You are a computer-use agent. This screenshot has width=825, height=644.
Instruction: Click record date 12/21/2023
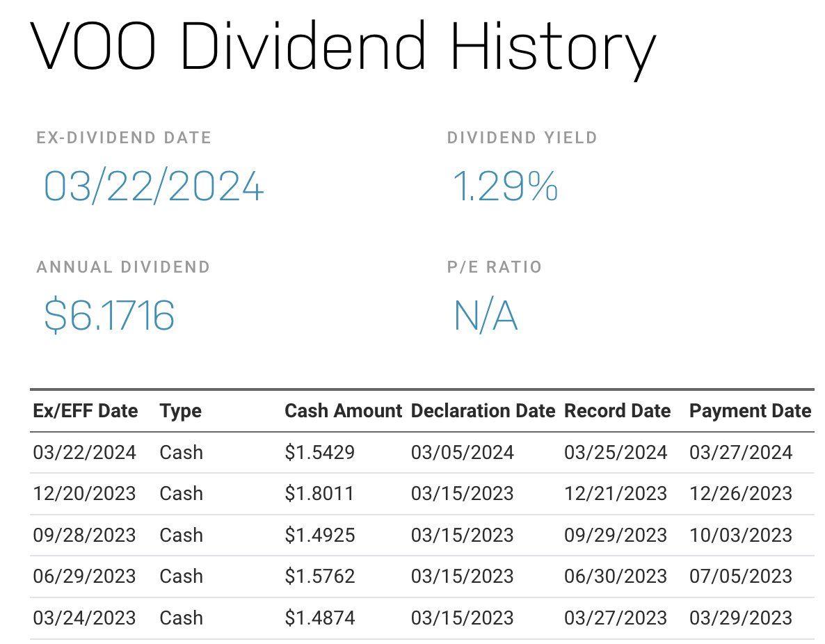(616, 494)
